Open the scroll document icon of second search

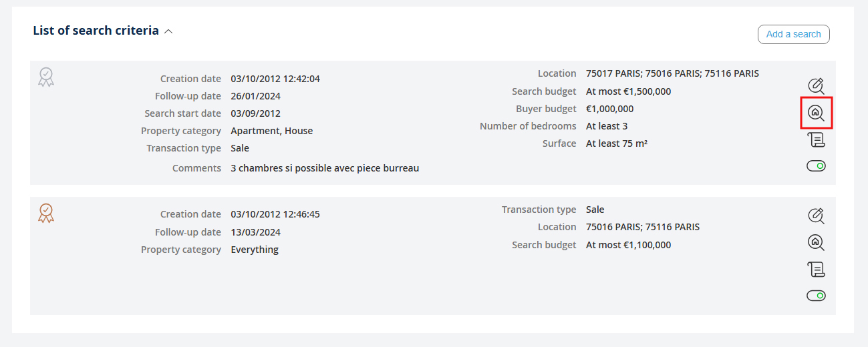click(816, 270)
